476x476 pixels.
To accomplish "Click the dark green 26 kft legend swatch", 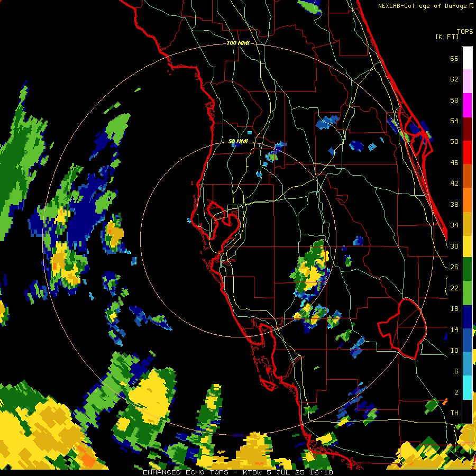I will [467, 269].
